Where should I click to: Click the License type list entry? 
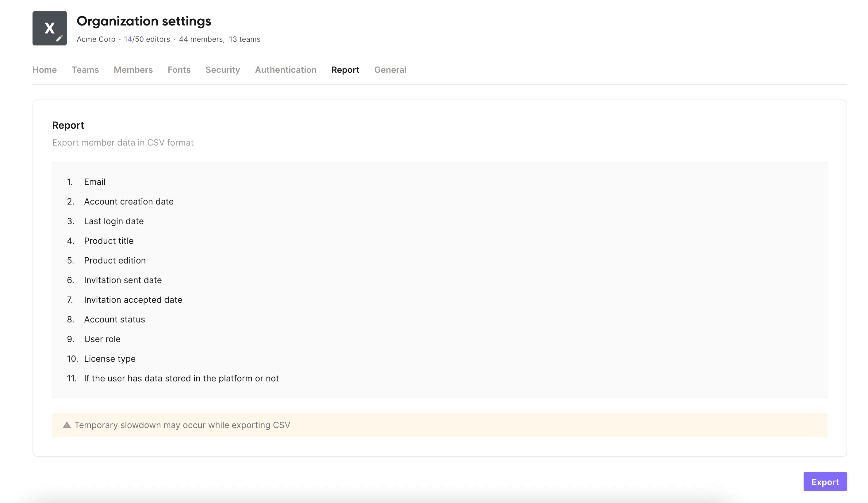point(110,359)
